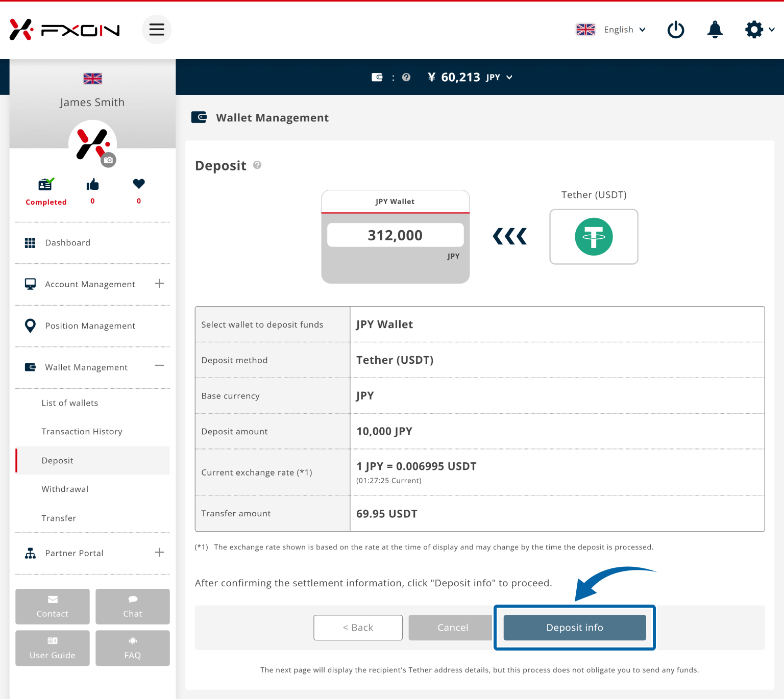
Task: Expand Account Management with plus icon
Action: [159, 283]
